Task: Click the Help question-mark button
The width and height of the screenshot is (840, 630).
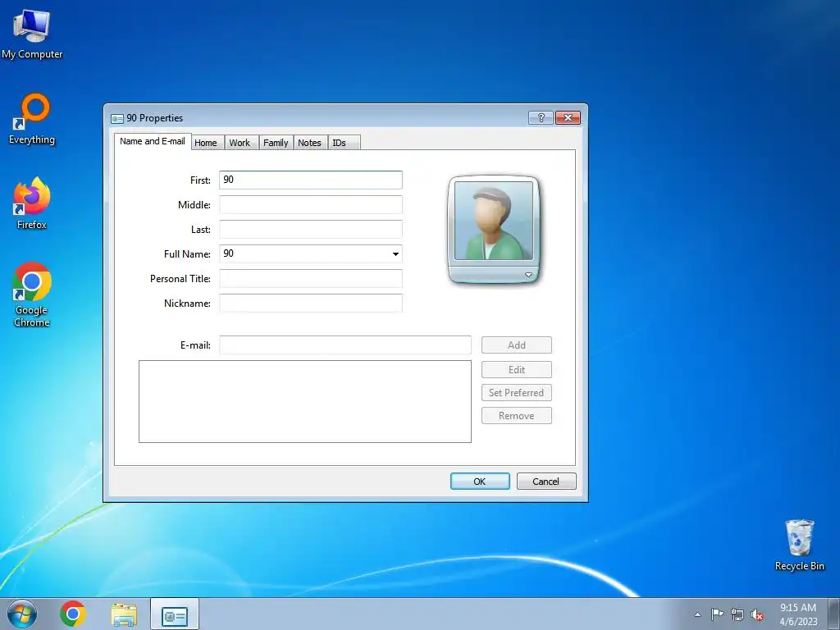Action: point(541,117)
